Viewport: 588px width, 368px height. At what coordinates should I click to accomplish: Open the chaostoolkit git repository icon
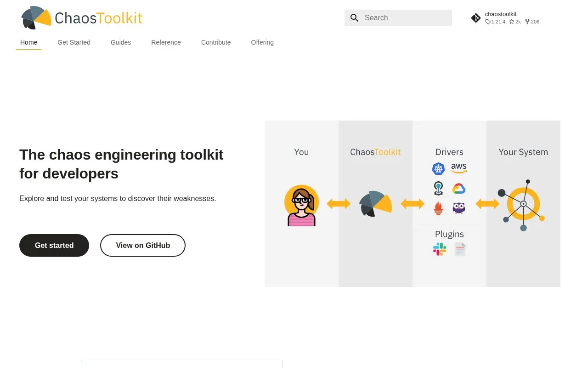tap(476, 18)
